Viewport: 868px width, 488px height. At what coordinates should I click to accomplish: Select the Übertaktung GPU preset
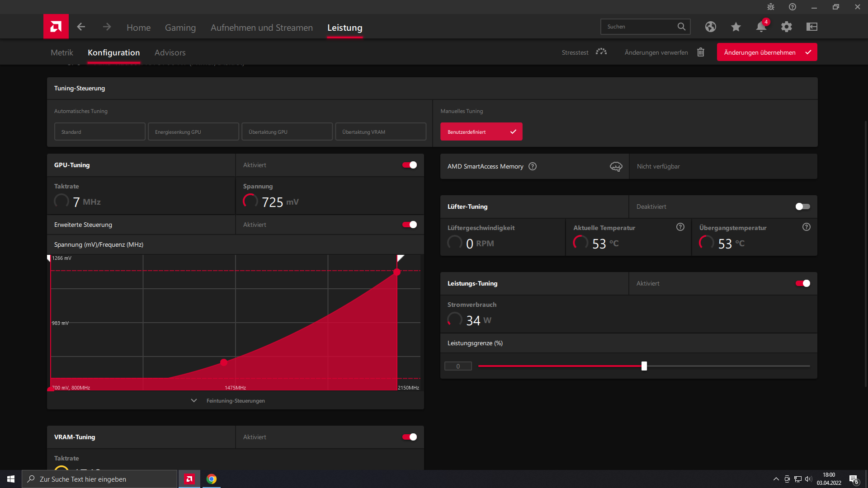(287, 131)
